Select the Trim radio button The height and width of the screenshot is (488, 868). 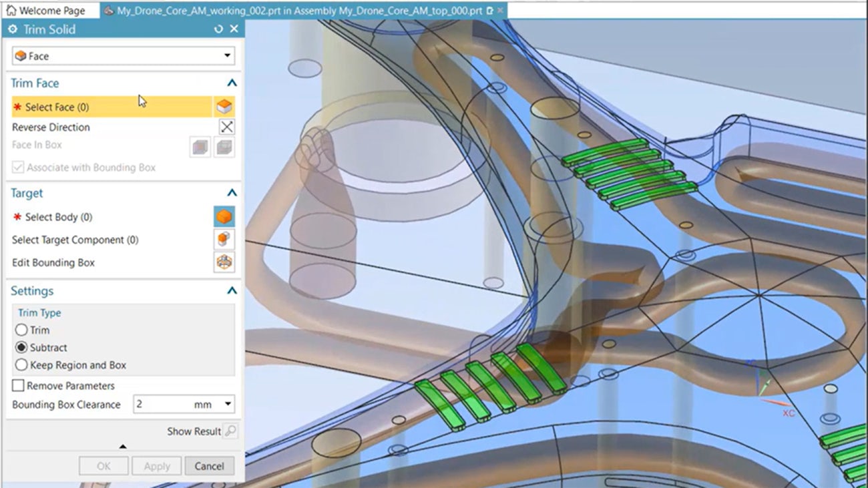click(x=21, y=330)
